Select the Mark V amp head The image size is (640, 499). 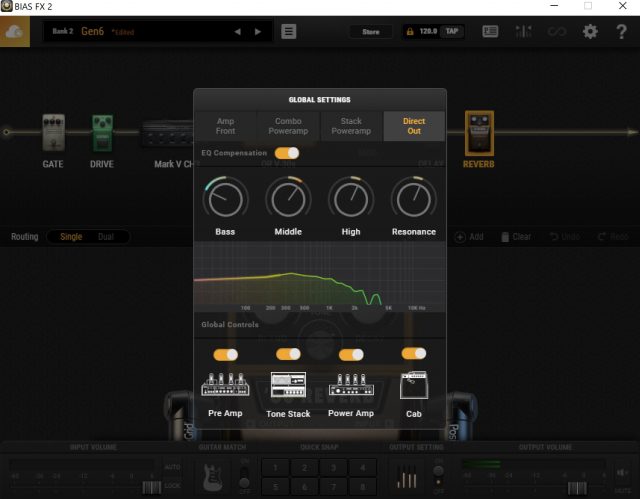pos(167,133)
